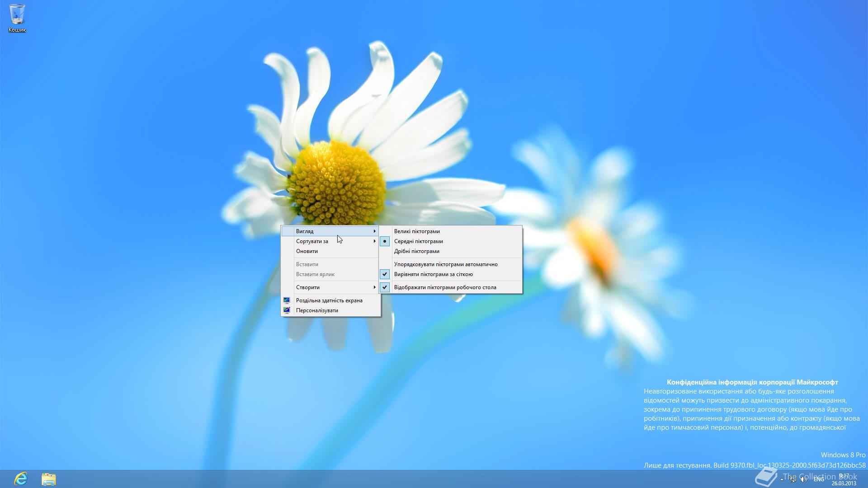
Task: Expand the Сортувати за submenu
Action: 330,241
